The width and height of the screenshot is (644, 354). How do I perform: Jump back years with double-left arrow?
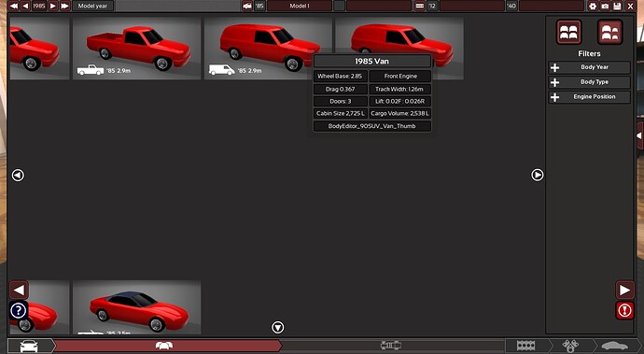click(x=14, y=6)
